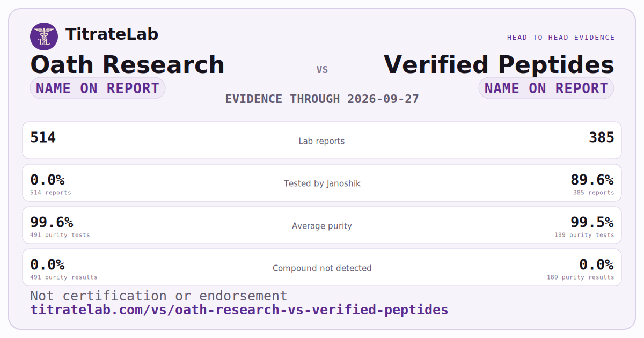This screenshot has width=644, height=338.
Task: Click the TitrateLab caduceus logo icon
Action: pos(44,36)
